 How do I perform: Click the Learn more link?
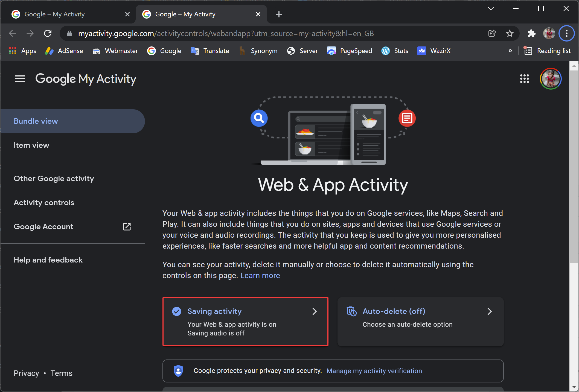[x=260, y=275]
